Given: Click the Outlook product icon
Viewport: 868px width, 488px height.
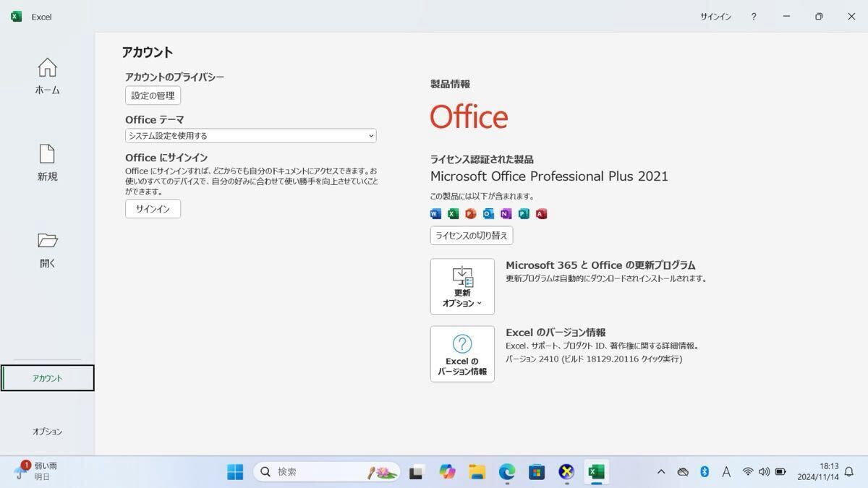Looking at the screenshot, I should pyautogui.click(x=488, y=213).
